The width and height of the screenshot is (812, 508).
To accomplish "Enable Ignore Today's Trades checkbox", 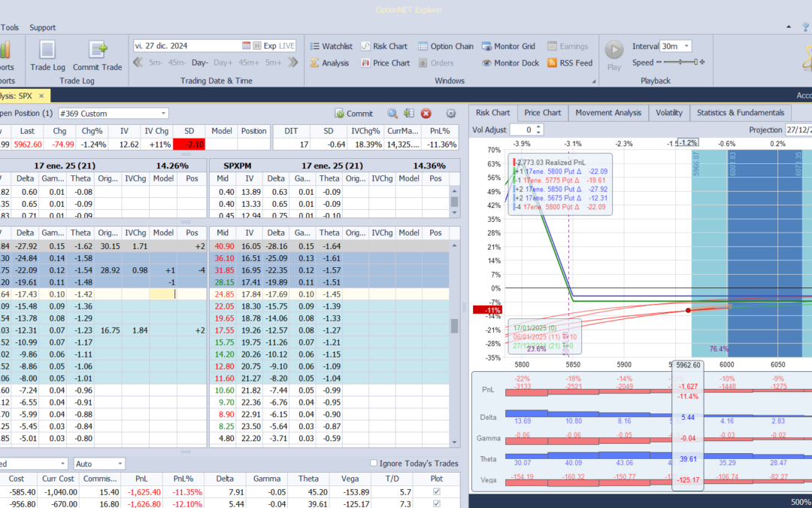I will tap(374, 463).
